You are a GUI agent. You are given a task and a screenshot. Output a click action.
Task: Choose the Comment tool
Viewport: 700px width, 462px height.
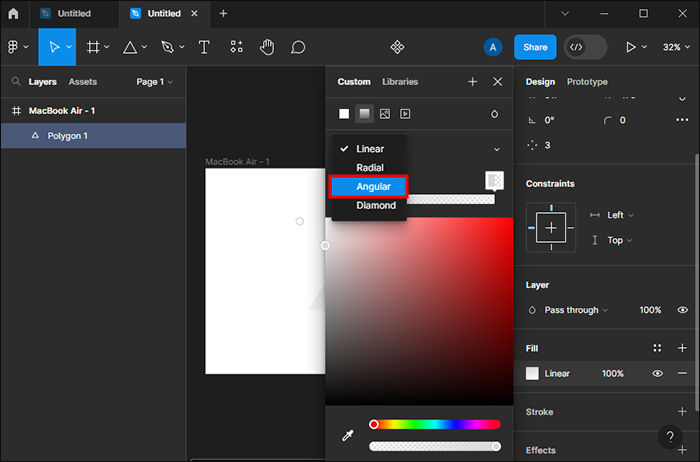pos(298,47)
